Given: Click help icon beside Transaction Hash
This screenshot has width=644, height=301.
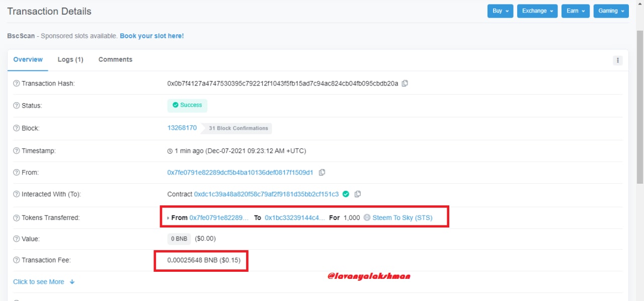Looking at the screenshot, I should (x=17, y=84).
